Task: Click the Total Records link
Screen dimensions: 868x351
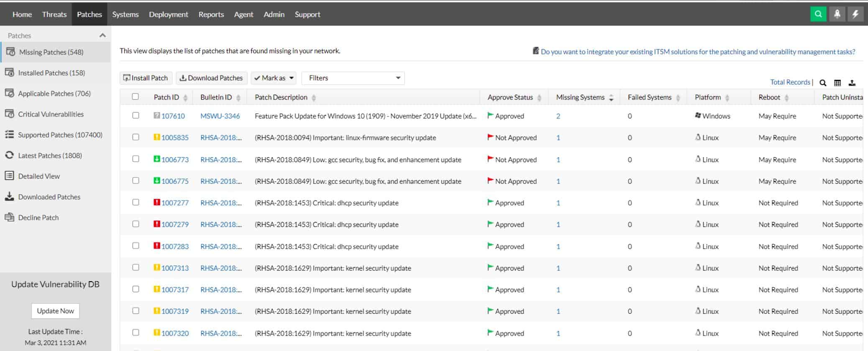Action: click(x=790, y=82)
